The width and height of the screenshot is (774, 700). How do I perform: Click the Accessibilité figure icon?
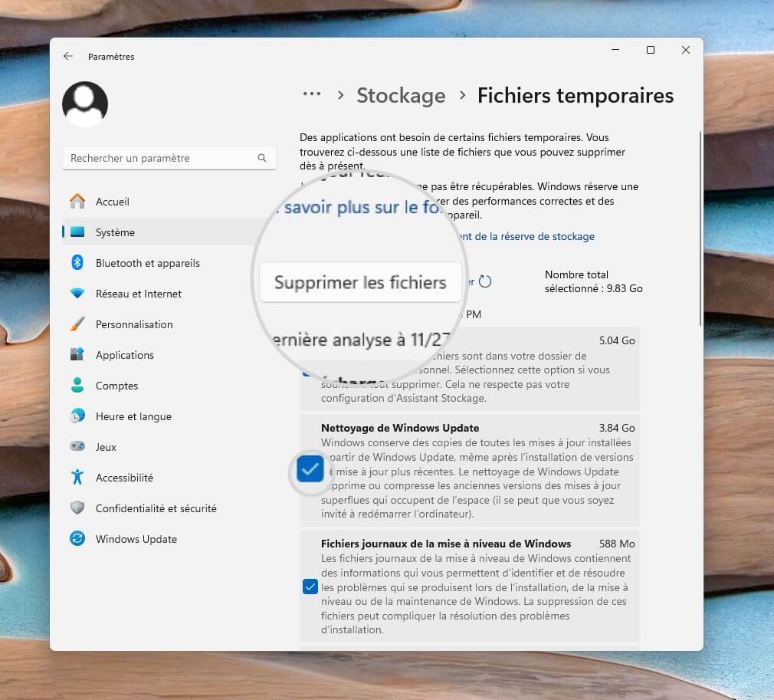point(77,477)
